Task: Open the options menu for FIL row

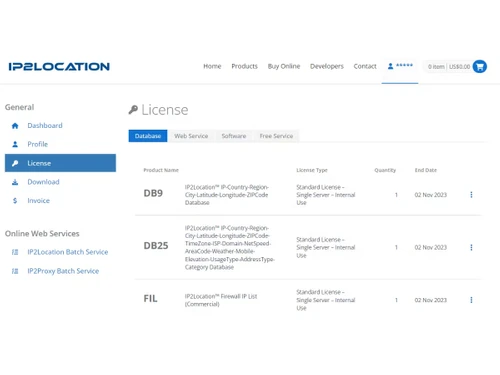Action: [x=471, y=300]
